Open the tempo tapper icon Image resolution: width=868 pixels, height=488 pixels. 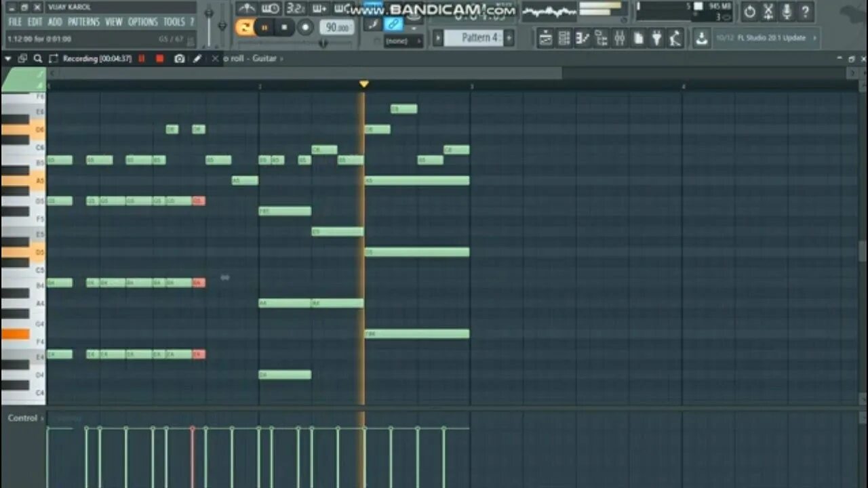[x=675, y=39]
